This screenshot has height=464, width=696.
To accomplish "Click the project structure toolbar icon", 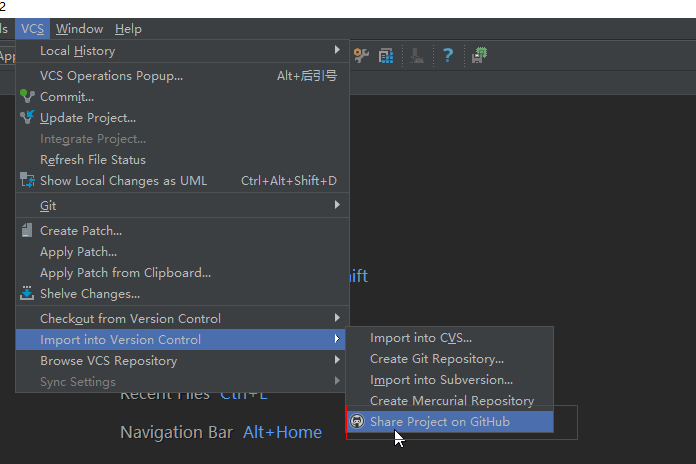I will pos(385,56).
